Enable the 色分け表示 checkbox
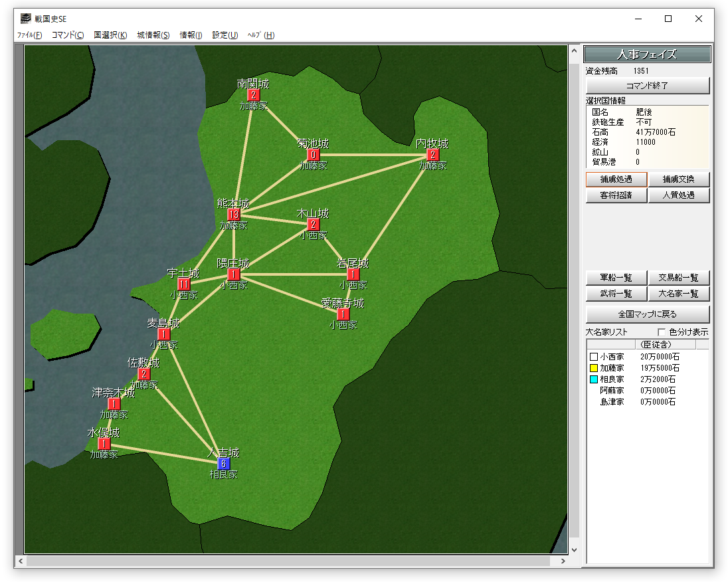Image resolution: width=728 pixels, height=582 pixels. pyautogui.click(x=661, y=332)
